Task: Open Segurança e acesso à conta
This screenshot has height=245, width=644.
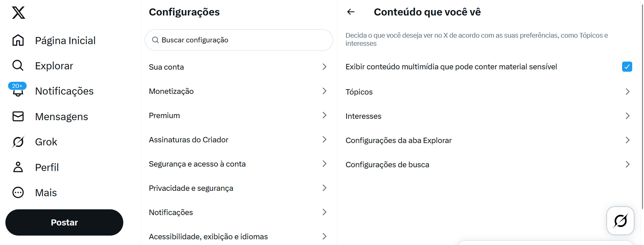Action: (197, 164)
